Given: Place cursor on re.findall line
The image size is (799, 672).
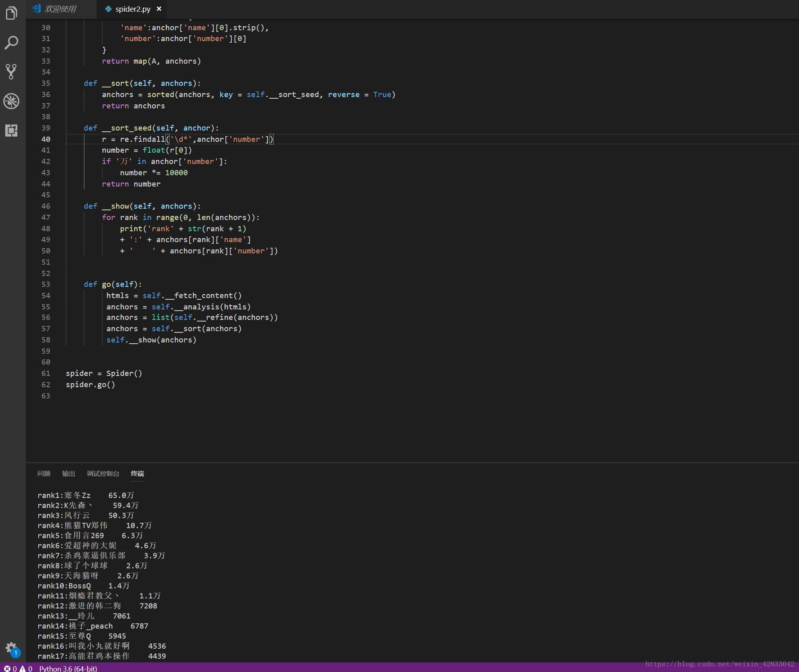Looking at the screenshot, I should [188, 139].
